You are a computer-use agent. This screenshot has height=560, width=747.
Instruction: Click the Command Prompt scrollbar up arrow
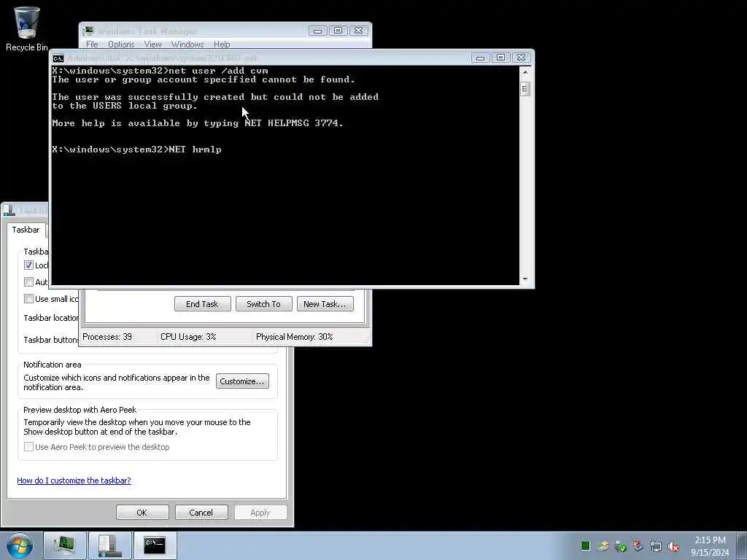pyautogui.click(x=525, y=72)
